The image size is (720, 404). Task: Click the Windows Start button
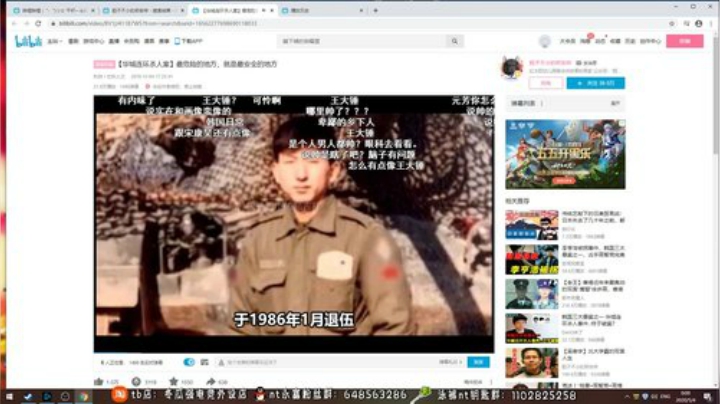click(9, 396)
